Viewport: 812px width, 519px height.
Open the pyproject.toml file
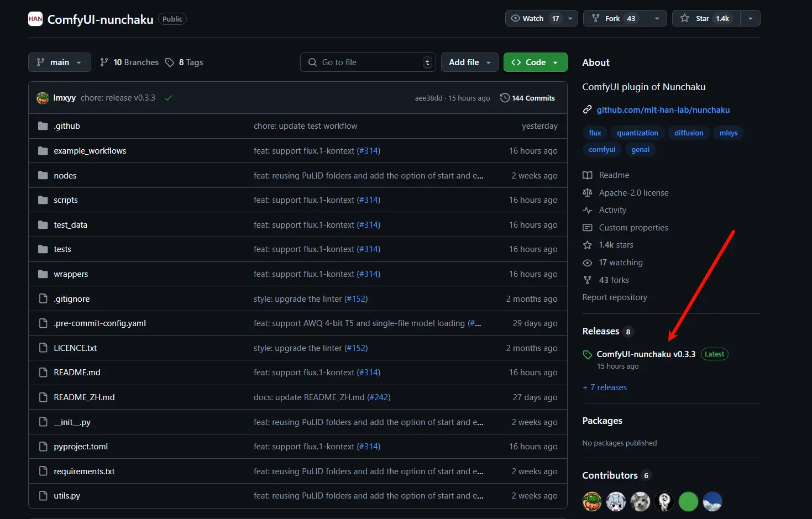[81, 447]
